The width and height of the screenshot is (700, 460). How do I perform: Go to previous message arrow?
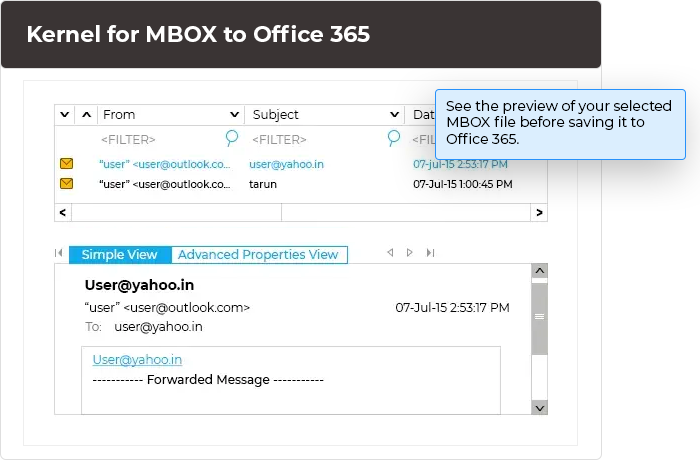[390, 253]
